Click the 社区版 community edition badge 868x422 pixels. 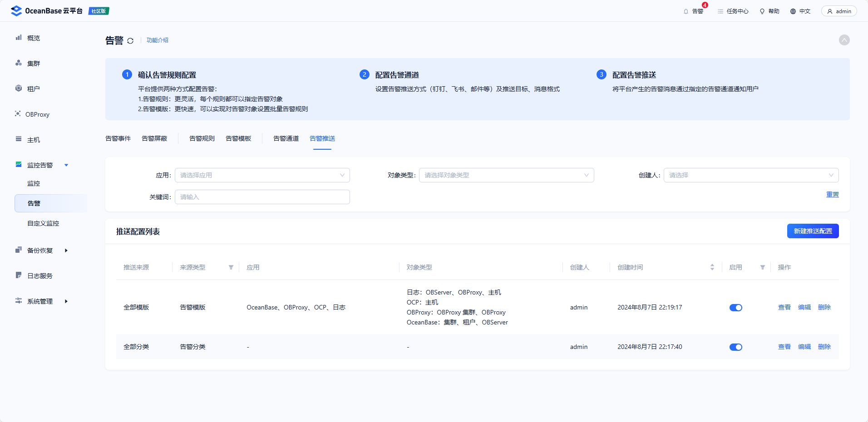[99, 11]
